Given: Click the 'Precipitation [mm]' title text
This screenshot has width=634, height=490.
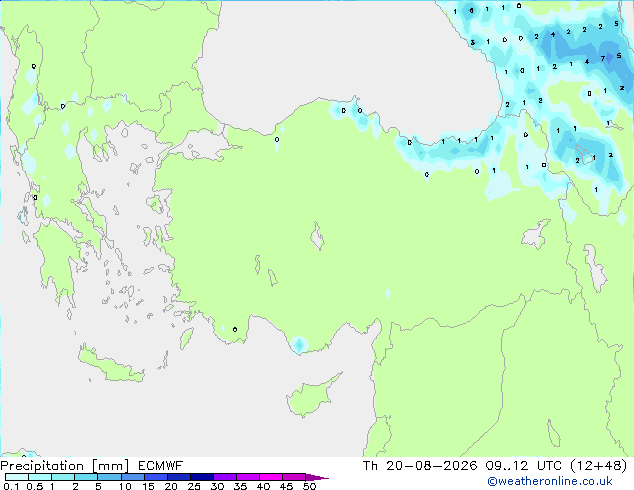Looking at the screenshot, I should point(64,466).
